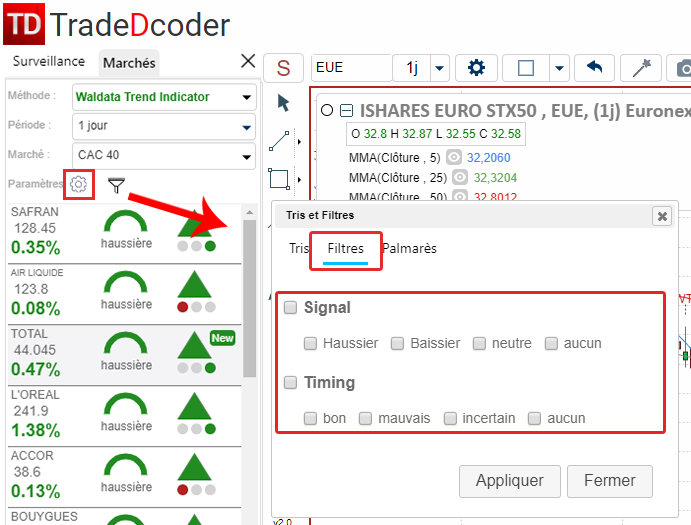Select the ACCOR stock name
Image resolution: width=691 pixels, height=525 pixels.
tap(32, 455)
